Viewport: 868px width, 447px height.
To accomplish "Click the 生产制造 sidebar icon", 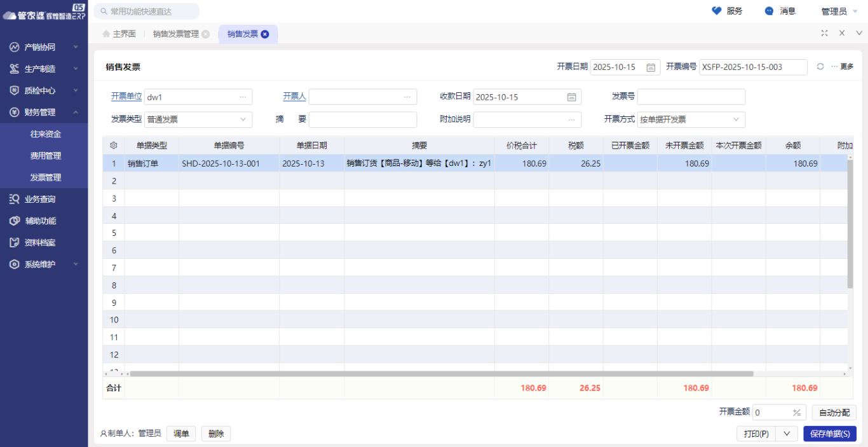I will (x=14, y=68).
